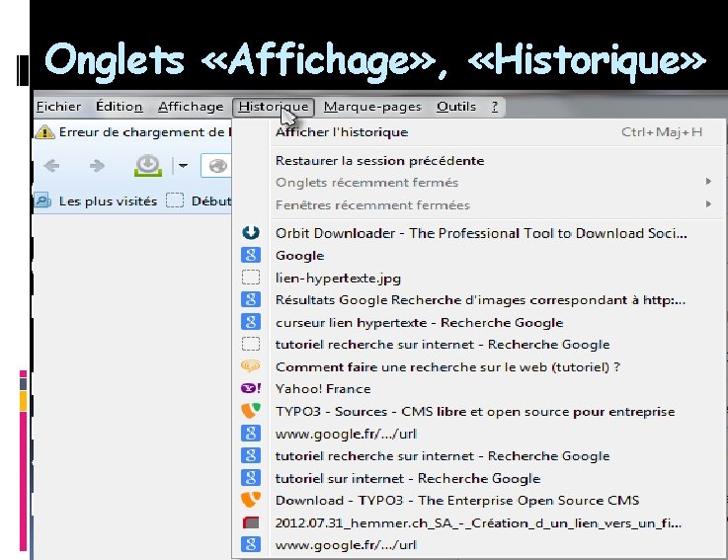The width and height of the screenshot is (728, 560).
Task: Open tutoriel recherche entry with blank favicon
Action: (x=478, y=345)
